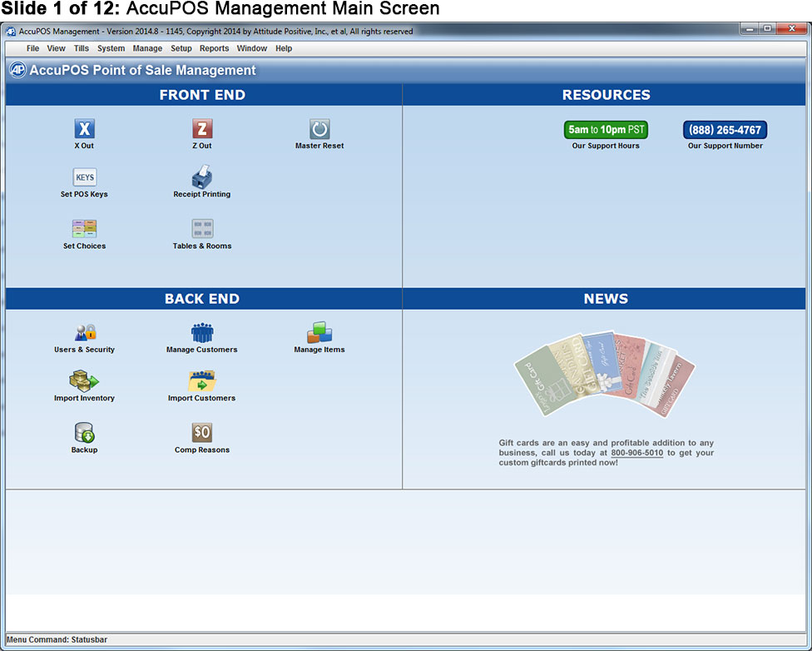This screenshot has height=651, width=812.
Task: Open Comp Reasons icon
Action: point(202,433)
